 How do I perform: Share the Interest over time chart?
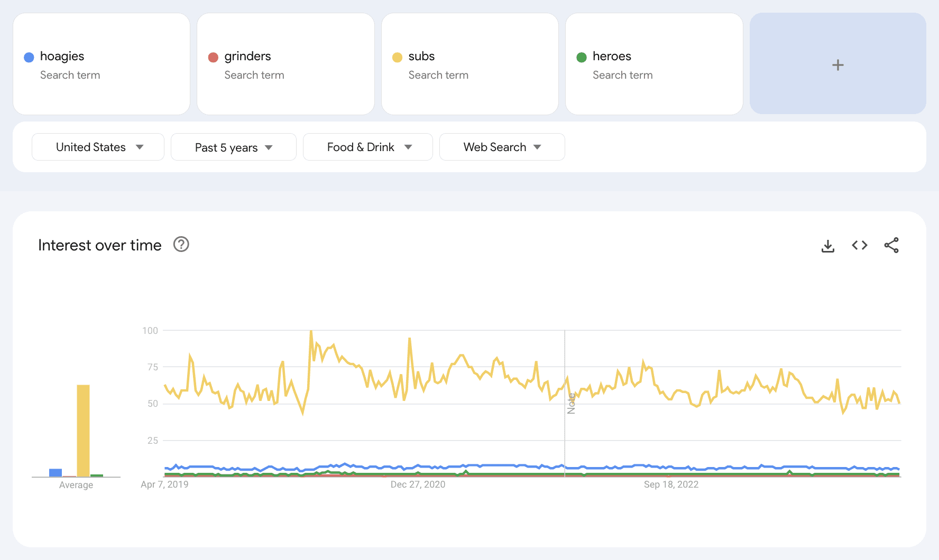coord(891,245)
